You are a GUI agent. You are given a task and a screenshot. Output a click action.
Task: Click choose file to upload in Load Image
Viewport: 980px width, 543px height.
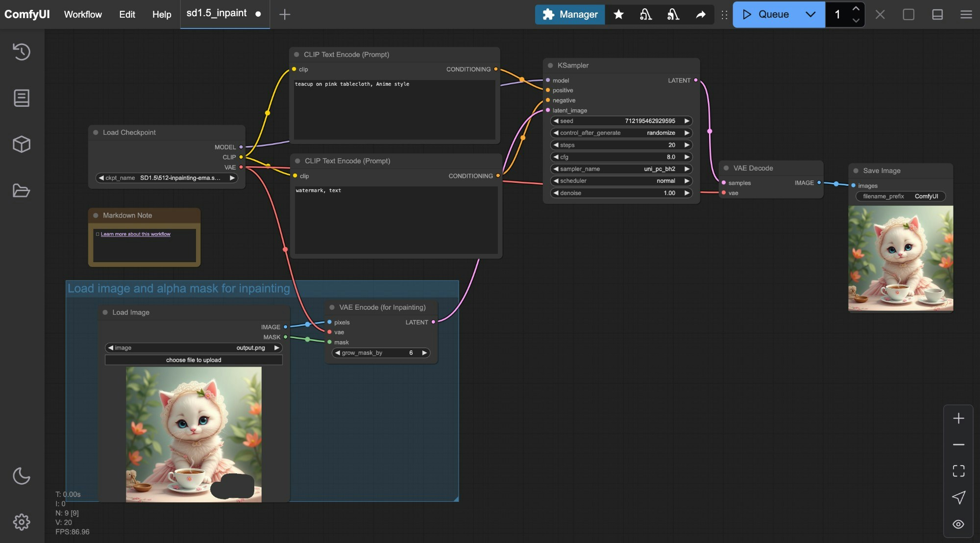194,360
